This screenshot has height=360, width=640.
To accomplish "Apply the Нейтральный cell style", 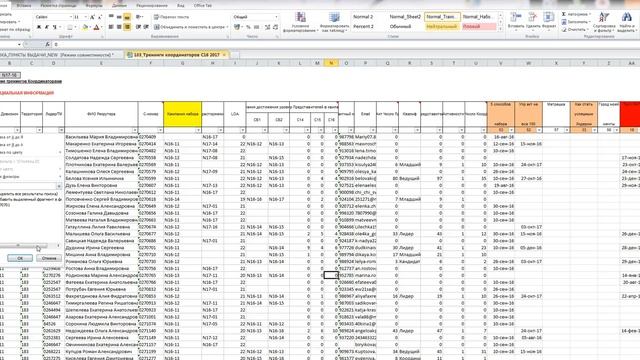I will 442,27.
